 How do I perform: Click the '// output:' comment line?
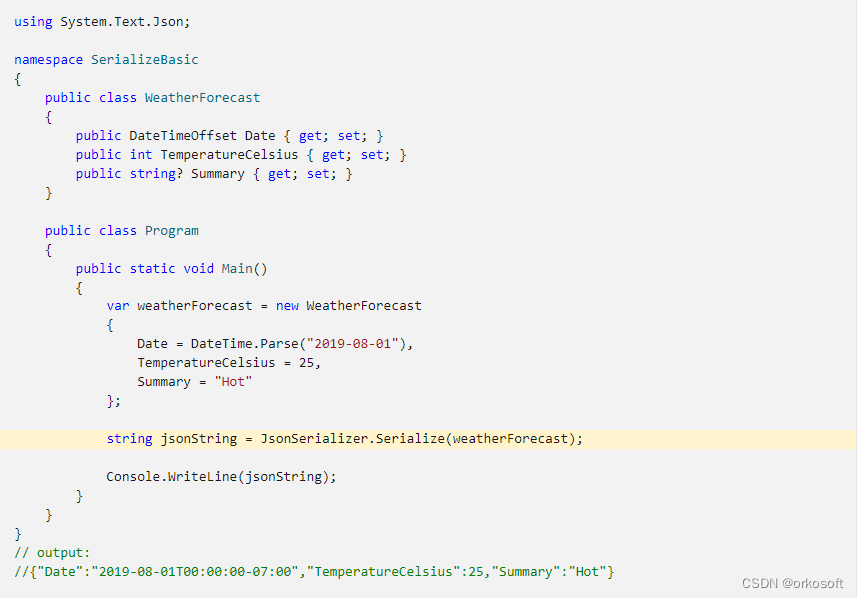point(52,553)
